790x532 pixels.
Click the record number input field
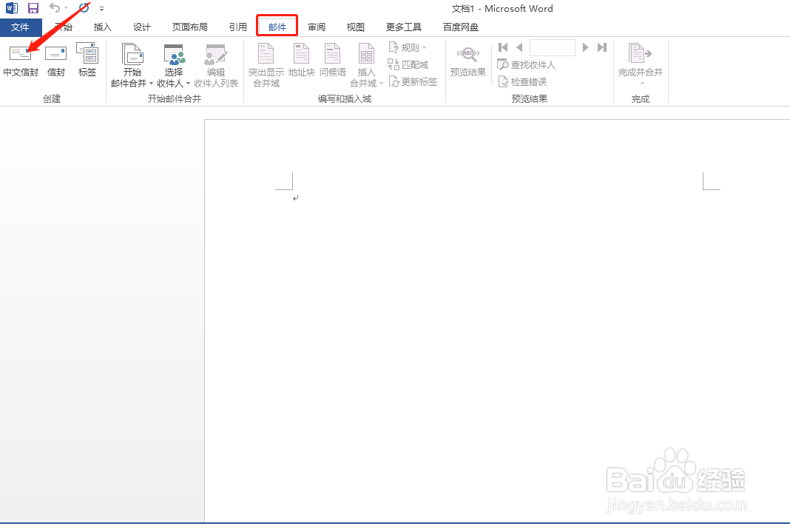click(553, 47)
